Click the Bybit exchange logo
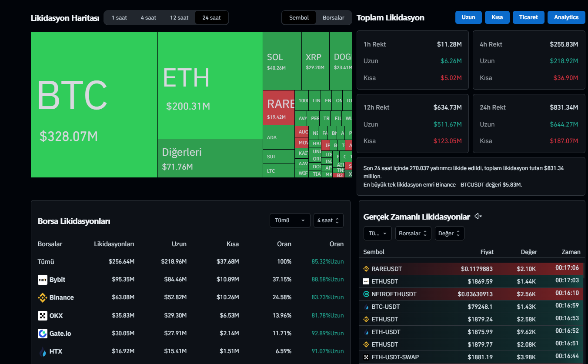Screen dimensions: 588x364 pos(43,280)
